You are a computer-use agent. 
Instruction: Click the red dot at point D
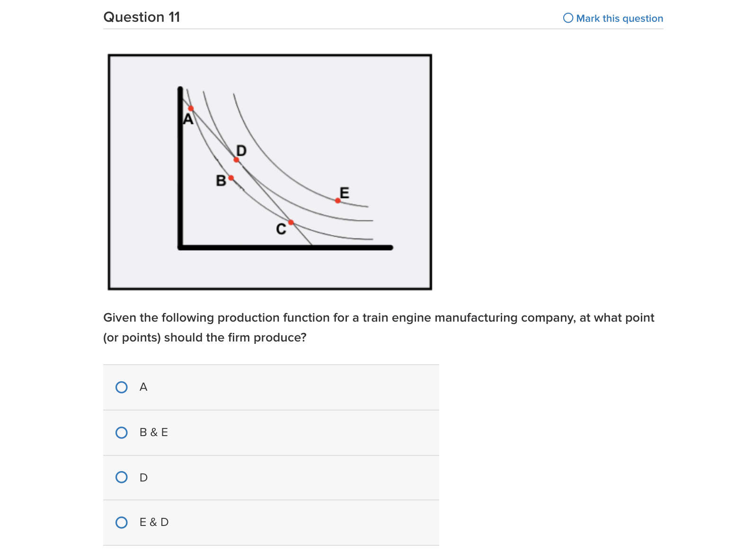[236, 161]
